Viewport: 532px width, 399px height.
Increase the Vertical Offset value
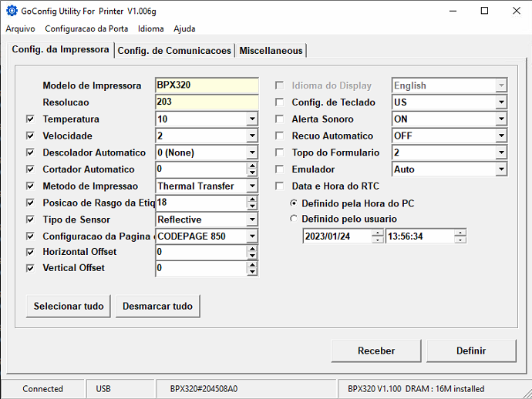click(x=252, y=265)
